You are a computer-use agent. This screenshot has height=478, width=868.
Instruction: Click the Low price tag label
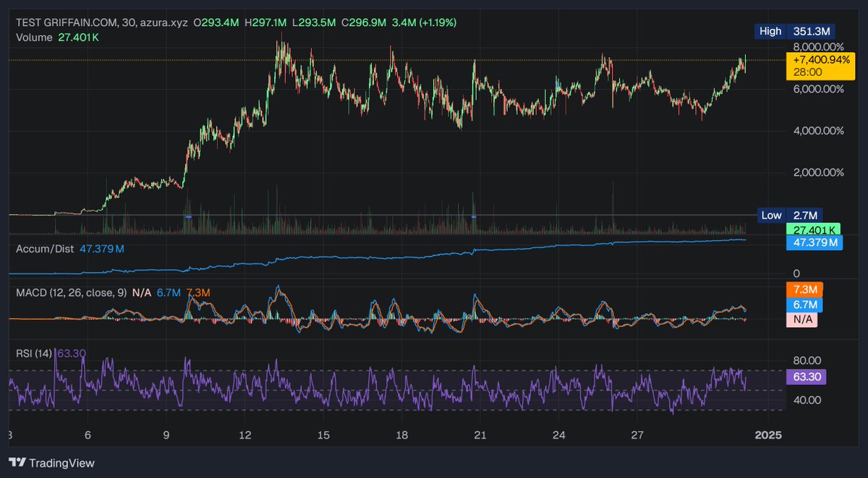pos(771,215)
